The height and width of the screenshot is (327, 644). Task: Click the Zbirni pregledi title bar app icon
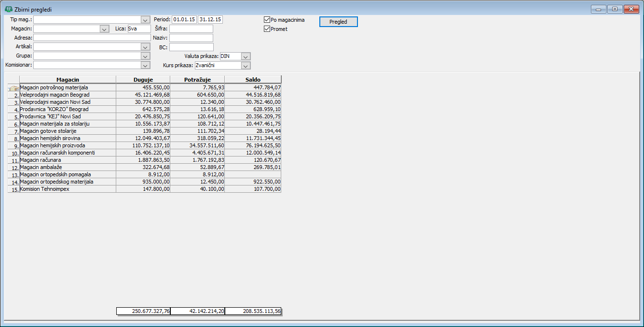point(9,9)
